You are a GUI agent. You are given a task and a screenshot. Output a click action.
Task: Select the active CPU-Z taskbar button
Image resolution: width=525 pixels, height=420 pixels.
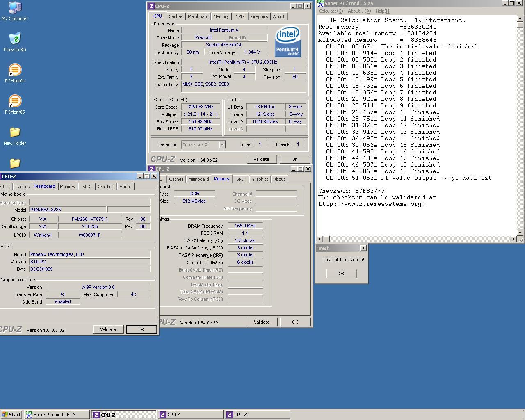123,415
